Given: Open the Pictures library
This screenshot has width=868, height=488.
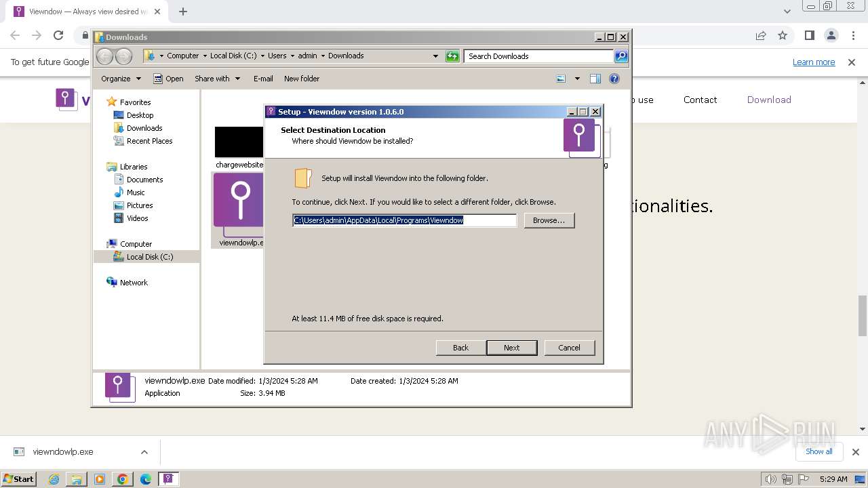Looking at the screenshot, I should click(x=140, y=205).
